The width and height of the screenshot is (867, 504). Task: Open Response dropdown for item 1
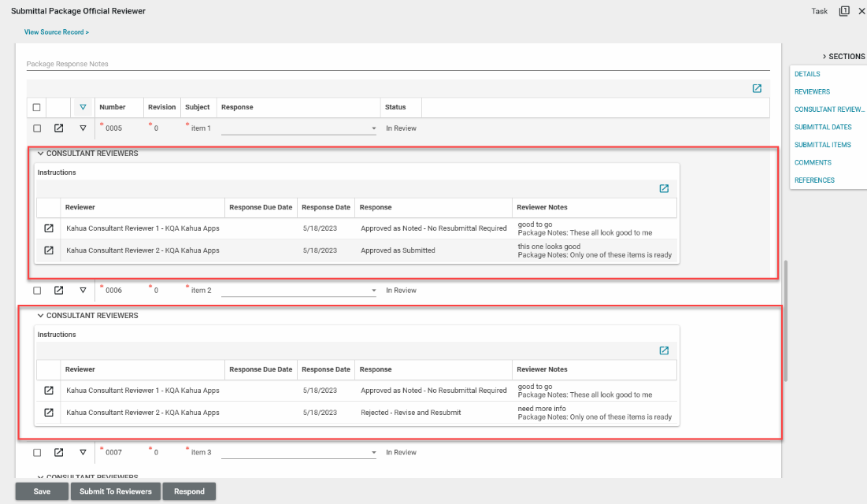(373, 128)
